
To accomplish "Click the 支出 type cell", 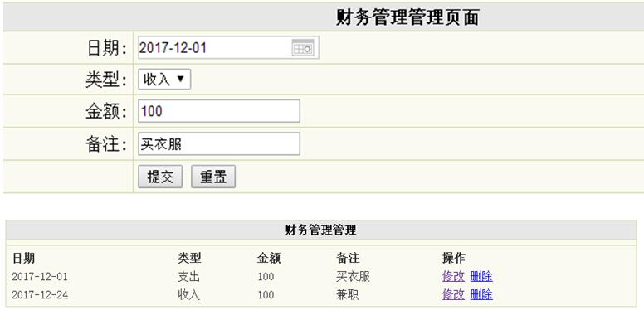I will click(x=189, y=277).
